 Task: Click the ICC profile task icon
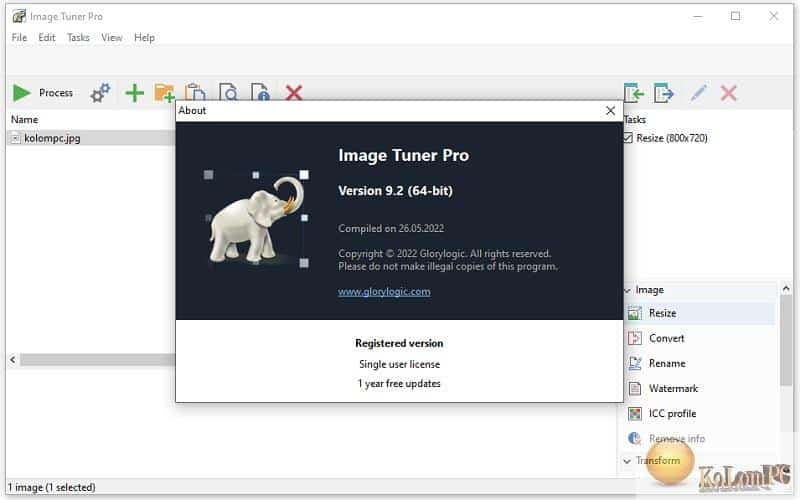click(635, 413)
